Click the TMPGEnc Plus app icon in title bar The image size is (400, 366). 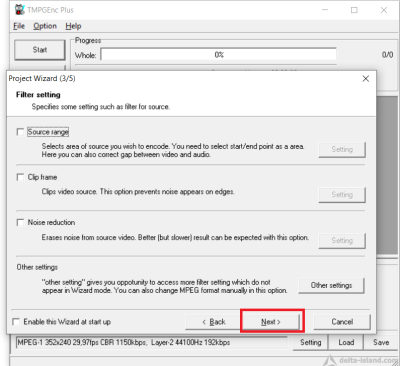coord(20,10)
